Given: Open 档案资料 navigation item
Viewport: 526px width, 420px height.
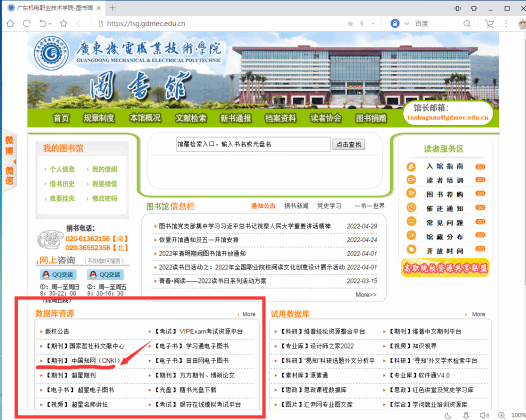Looking at the screenshot, I should 280,118.
